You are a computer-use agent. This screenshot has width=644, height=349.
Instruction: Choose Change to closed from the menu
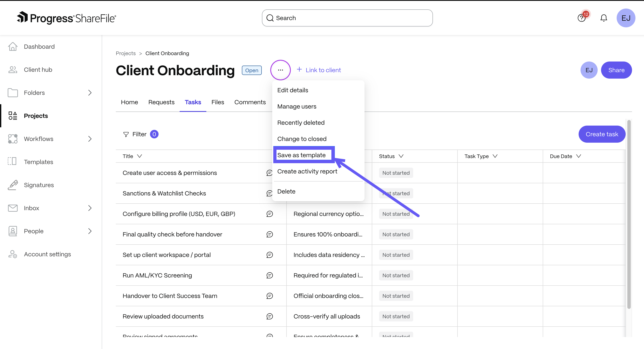[x=302, y=139]
